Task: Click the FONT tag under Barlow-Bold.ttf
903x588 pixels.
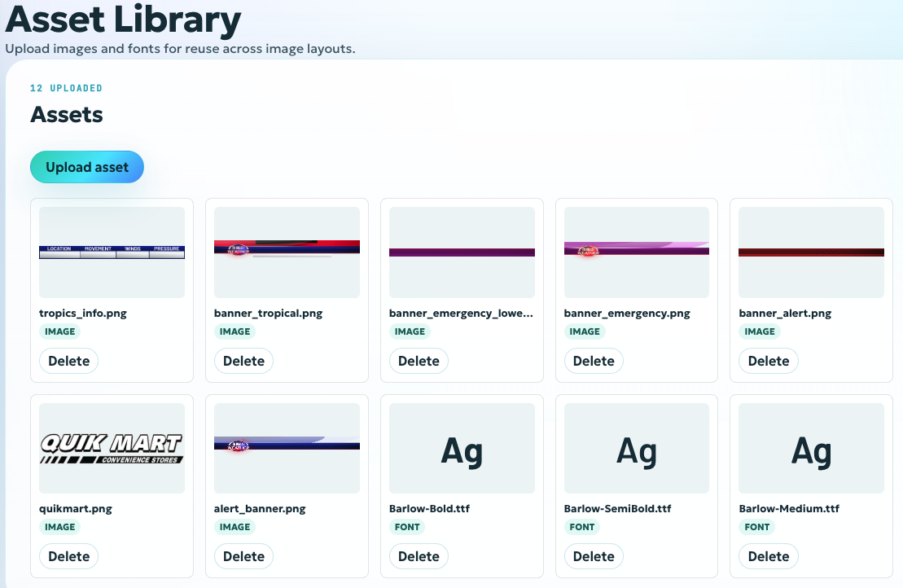Action: (407, 527)
